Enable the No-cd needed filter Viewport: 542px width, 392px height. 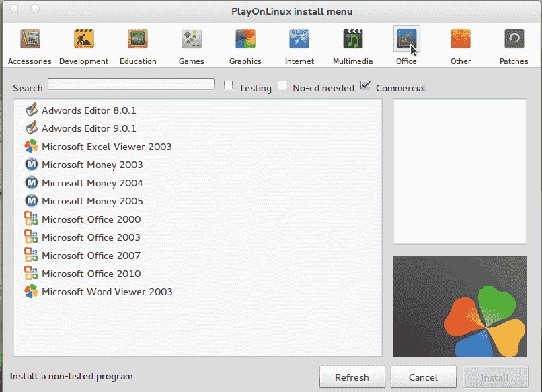pyautogui.click(x=282, y=85)
